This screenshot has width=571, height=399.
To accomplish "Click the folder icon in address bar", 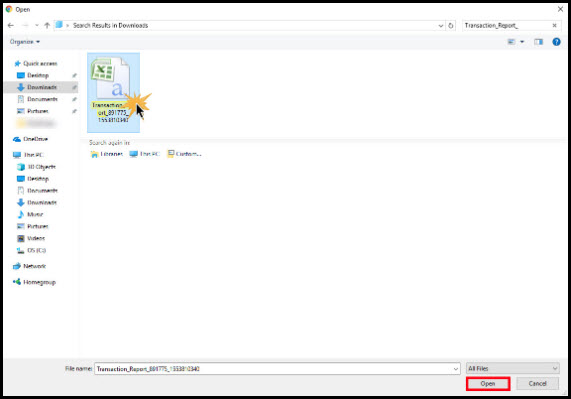I will pyautogui.click(x=59, y=25).
